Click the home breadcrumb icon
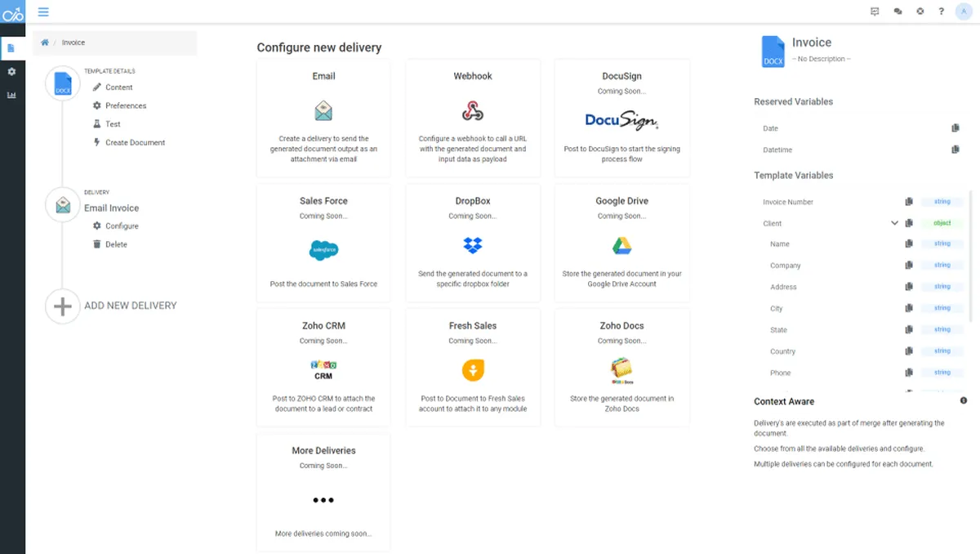The height and width of the screenshot is (554, 980). pos(45,42)
